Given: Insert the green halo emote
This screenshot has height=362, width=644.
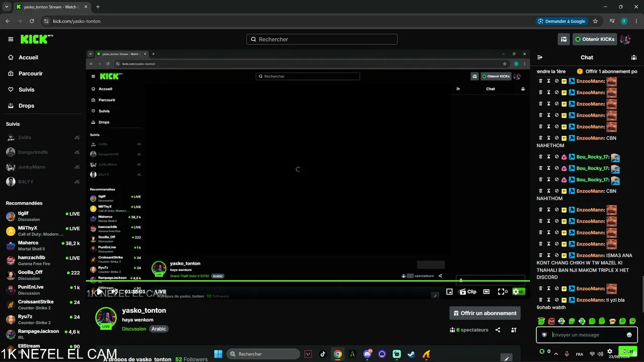Looking at the screenshot, I should tap(541, 321).
